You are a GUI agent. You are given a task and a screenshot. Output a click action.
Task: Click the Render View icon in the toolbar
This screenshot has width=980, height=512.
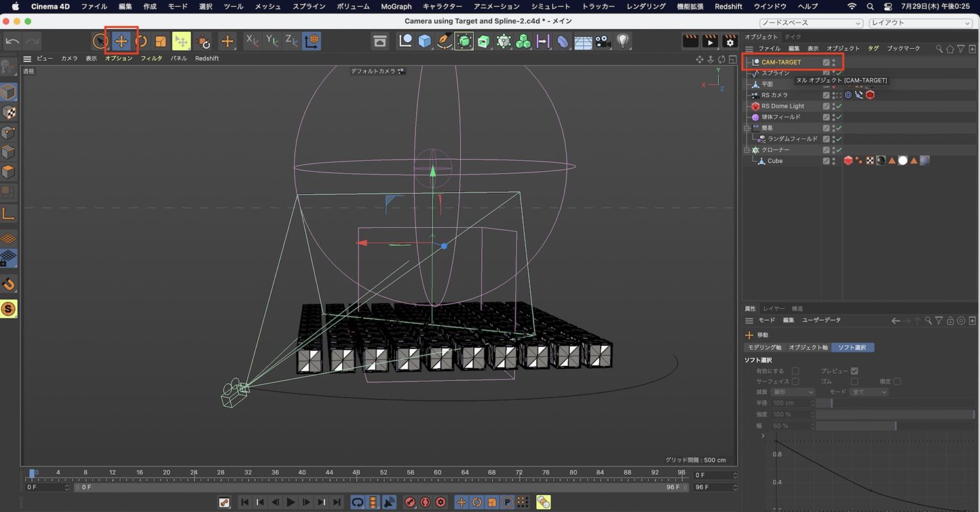[380, 40]
